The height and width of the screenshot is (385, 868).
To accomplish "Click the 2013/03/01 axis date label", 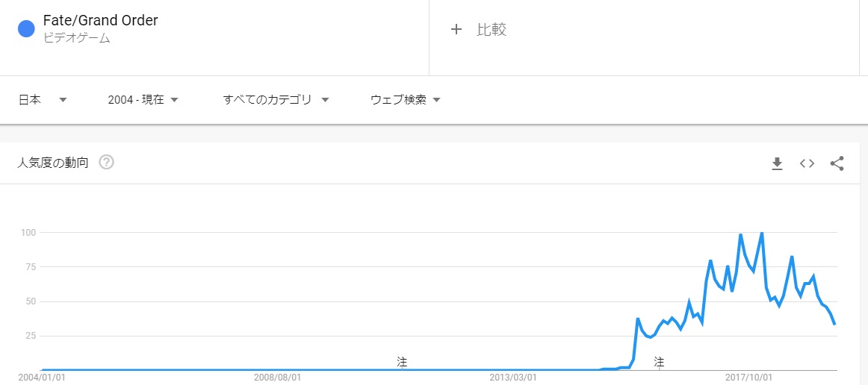I will tap(513, 378).
